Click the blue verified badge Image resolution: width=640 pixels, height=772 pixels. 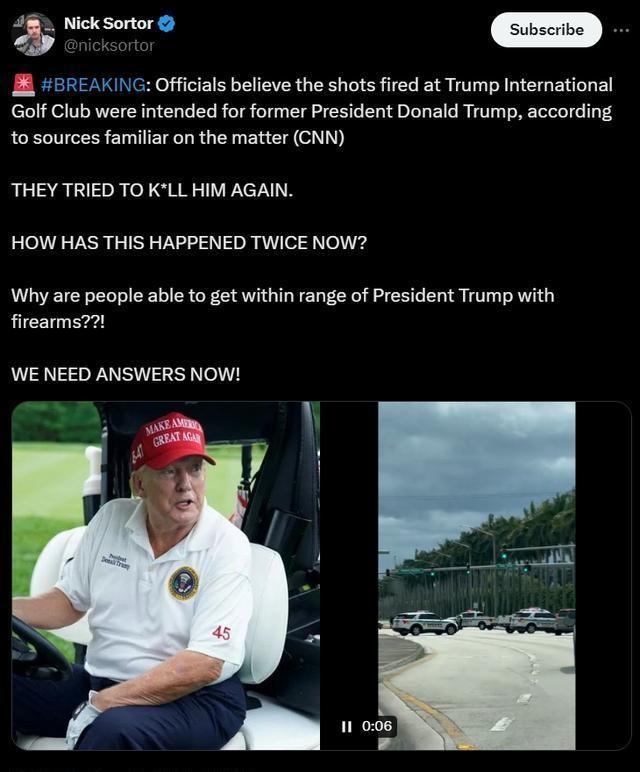click(x=166, y=23)
